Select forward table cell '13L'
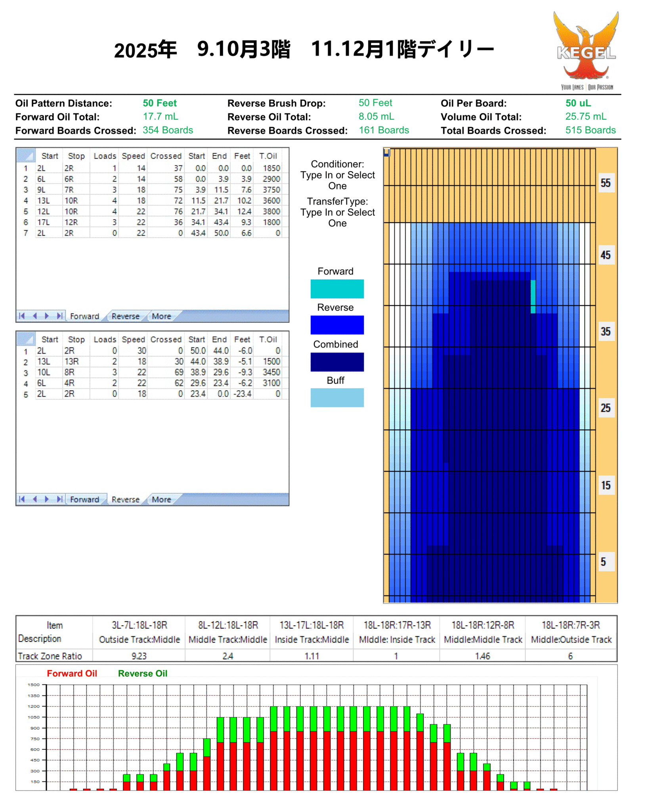This screenshot has width=646, height=812. 48,201
